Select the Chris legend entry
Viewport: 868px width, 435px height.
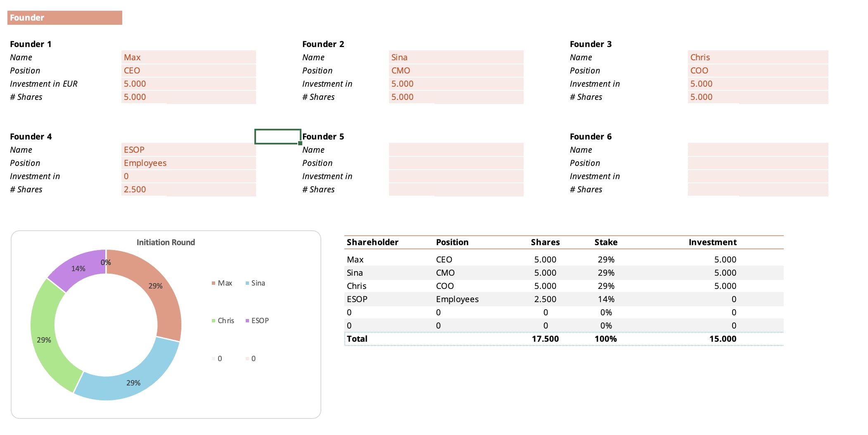pyautogui.click(x=223, y=321)
